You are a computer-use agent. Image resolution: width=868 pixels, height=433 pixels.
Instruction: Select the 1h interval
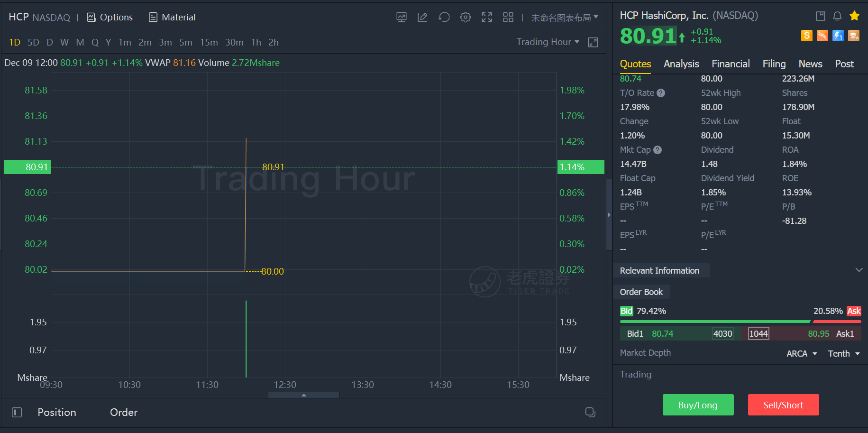pos(256,42)
